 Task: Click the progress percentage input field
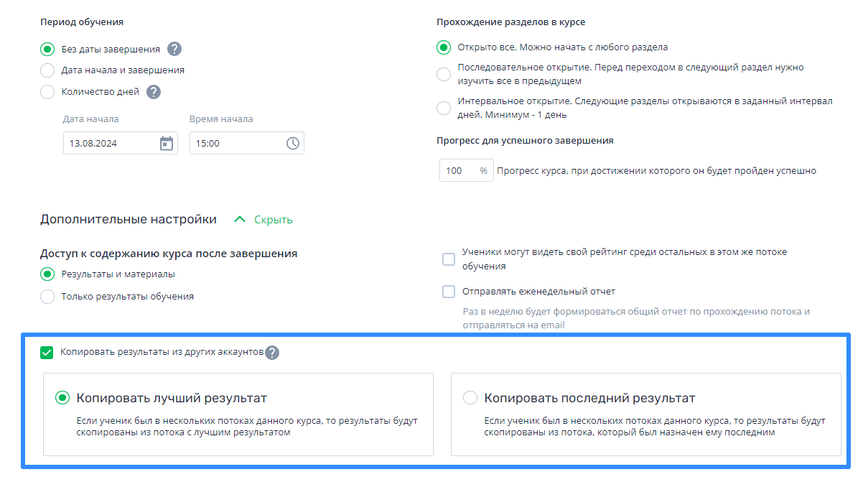pos(466,171)
